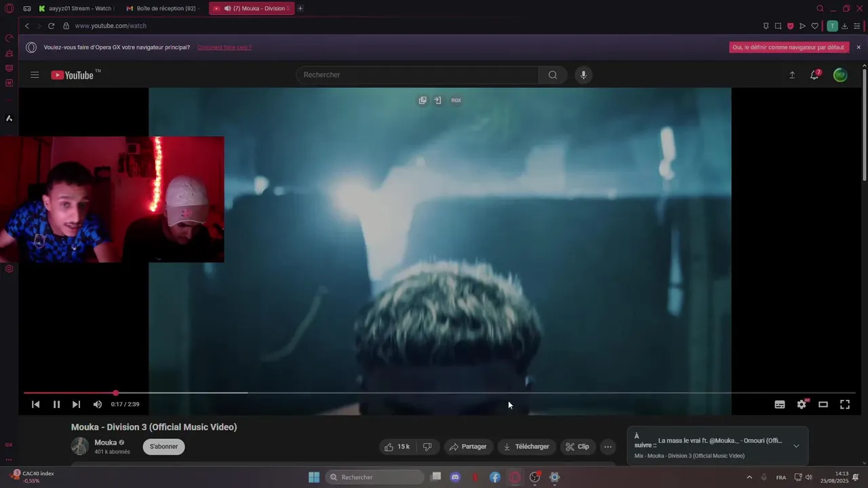This screenshot has height=488, width=868.
Task: Mute the video volume speaker
Action: pyautogui.click(x=98, y=405)
